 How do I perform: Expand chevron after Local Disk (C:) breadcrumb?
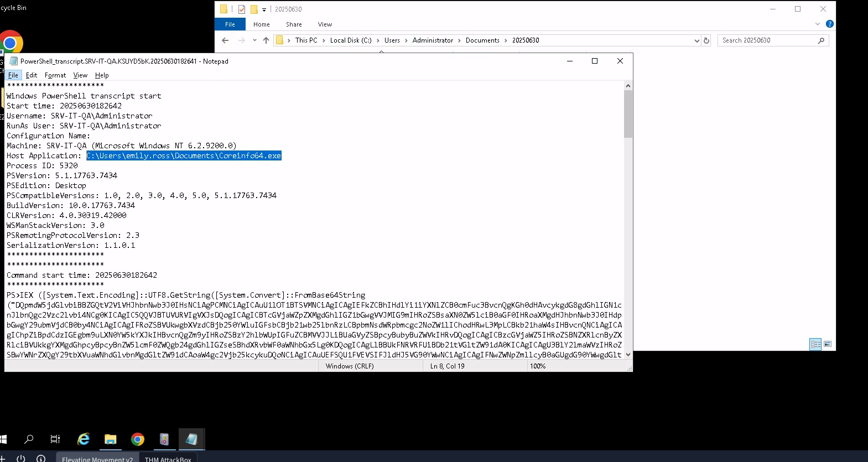click(378, 40)
